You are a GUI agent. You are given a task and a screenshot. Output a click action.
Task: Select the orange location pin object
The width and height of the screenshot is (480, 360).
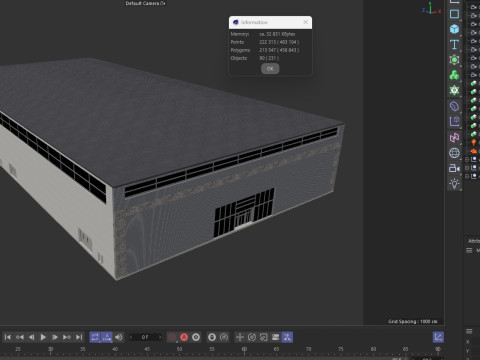coord(473,143)
